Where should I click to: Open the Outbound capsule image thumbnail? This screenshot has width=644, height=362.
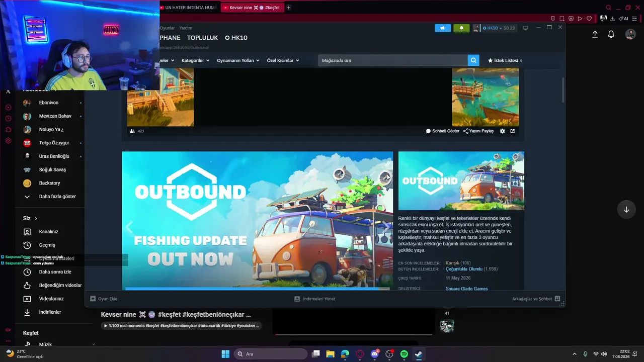[x=461, y=180]
